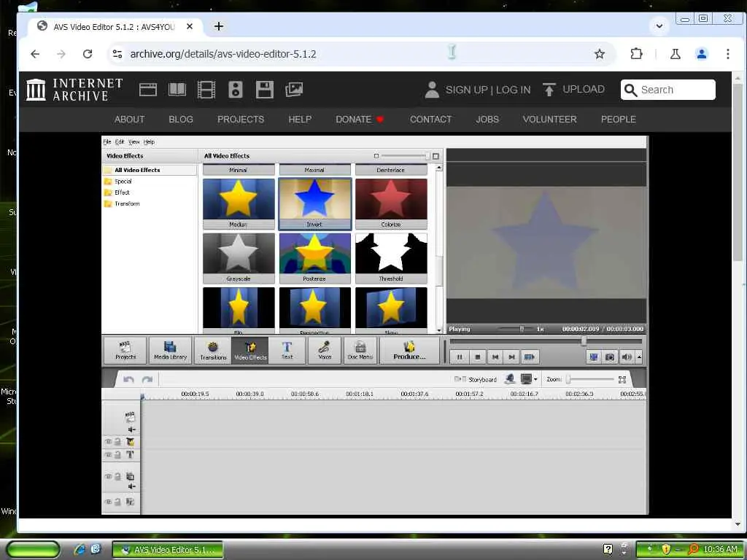Image resolution: width=747 pixels, height=560 pixels.
Task: Click the large thumbnails icon in effects header
Action: pyautogui.click(x=436, y=156)
